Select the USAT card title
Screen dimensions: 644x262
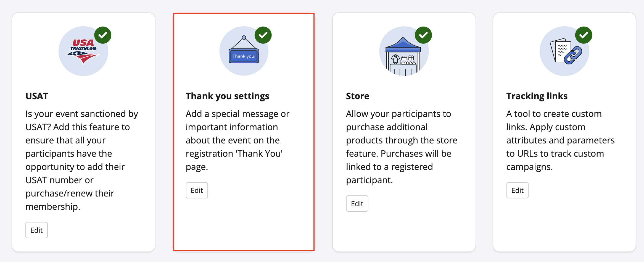click(x=37, y=96)
